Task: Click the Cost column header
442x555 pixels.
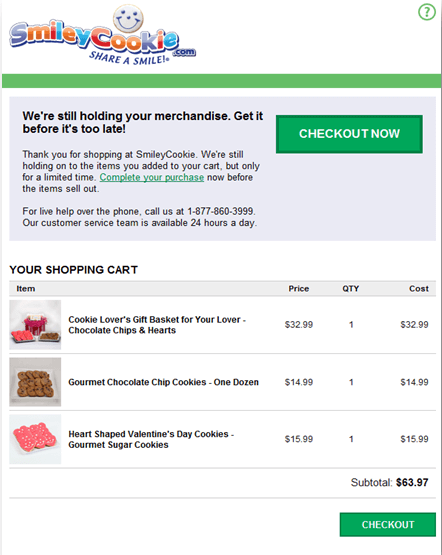Action: (x=419, y=288)
